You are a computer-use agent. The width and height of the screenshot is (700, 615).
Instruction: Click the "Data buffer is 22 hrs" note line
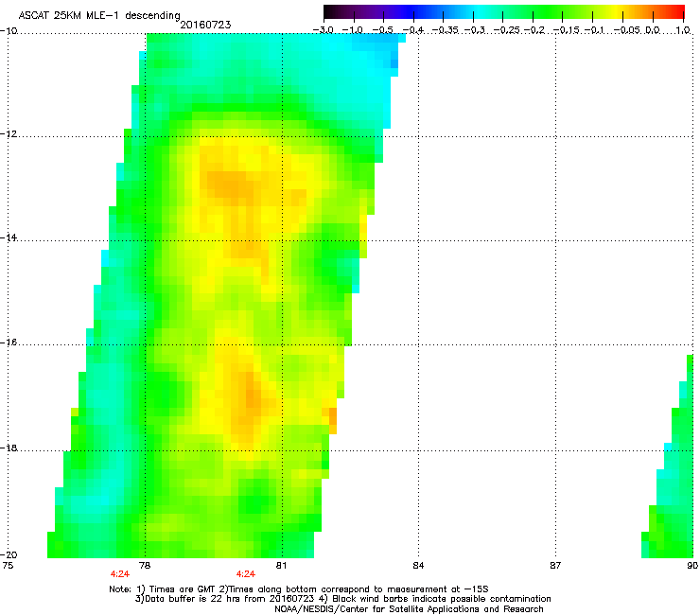tap(342, 599)
